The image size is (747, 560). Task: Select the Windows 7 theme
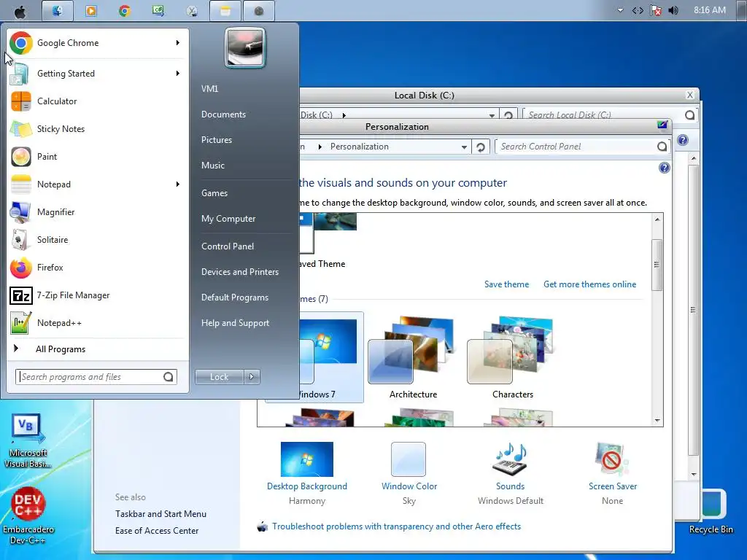coord(331,357)
